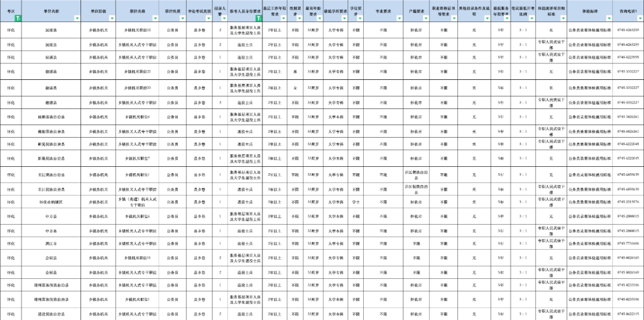The height and width of the screenshot is (320, 644).
Task: Click the active filter icon in 考区 header
Action: point(18,18)
